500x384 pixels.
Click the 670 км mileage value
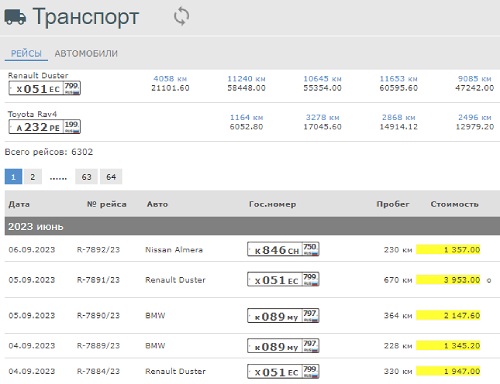[398, 280]
